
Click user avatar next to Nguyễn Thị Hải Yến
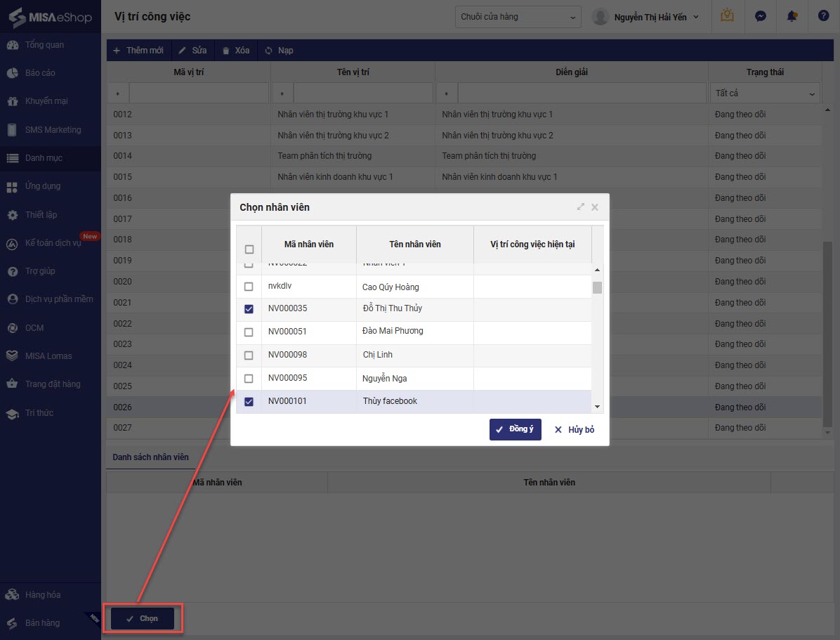tap(600, 17)
